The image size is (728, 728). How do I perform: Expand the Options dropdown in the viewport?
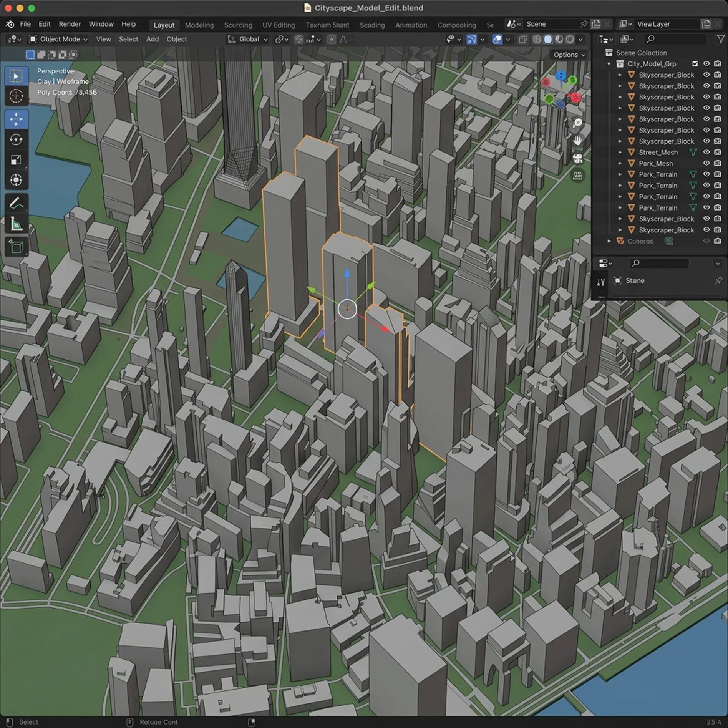[x=569, y=55]
